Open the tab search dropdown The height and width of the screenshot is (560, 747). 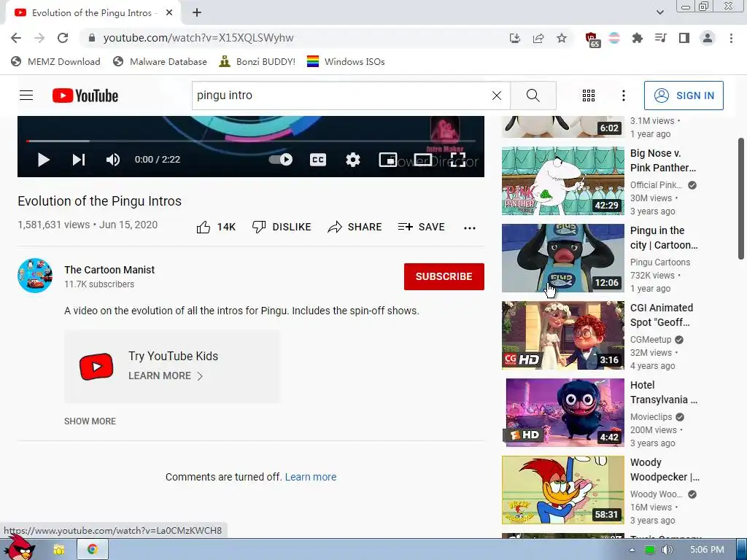click(659, 12)
